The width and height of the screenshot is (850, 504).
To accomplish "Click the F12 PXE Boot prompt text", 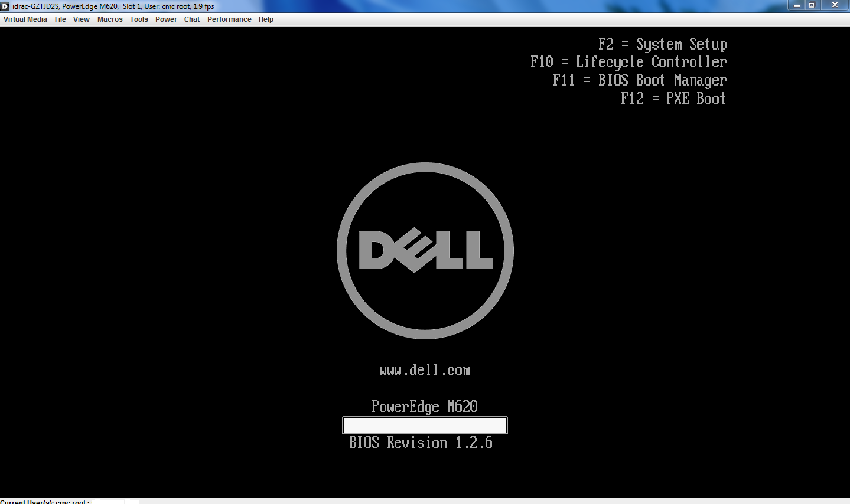I will tap(673, 99).
